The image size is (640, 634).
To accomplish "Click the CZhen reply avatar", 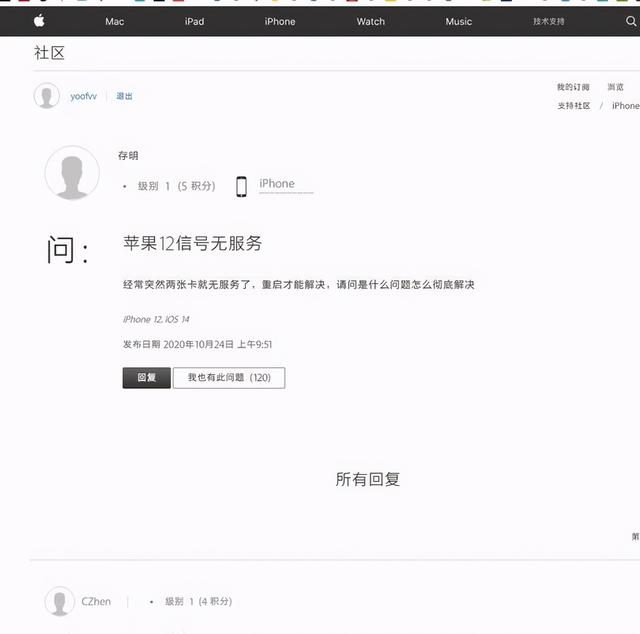I will click(60, 601).
